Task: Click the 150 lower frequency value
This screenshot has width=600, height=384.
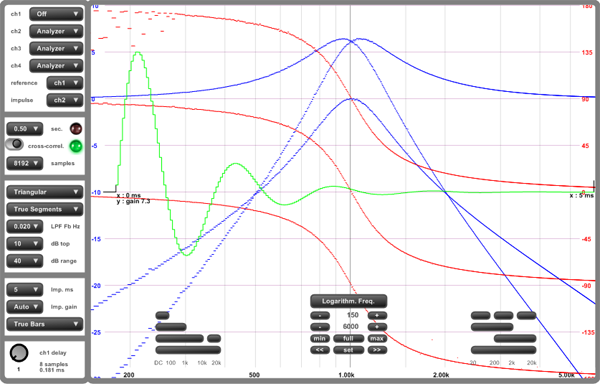Action: (x=352, y=315)
